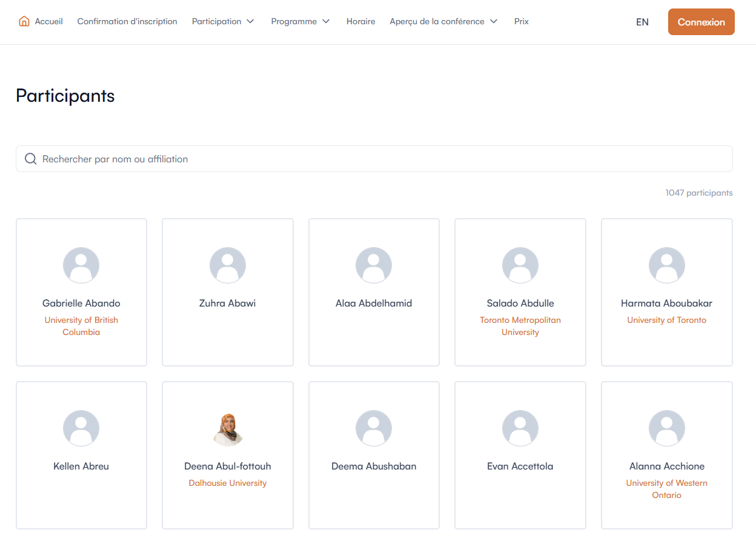Click the home icon beside Accueil
Viewport: 756px width, 541px height.
(24, 21)
